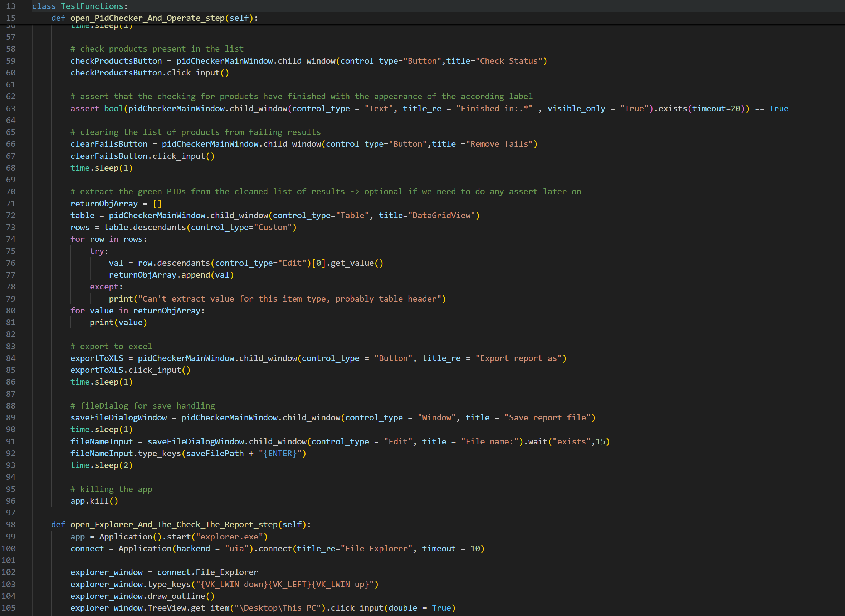This screenshot has width=845, height=616.
Task: Click the comment '# killing the app'
Action: click(x=111, y=489)
